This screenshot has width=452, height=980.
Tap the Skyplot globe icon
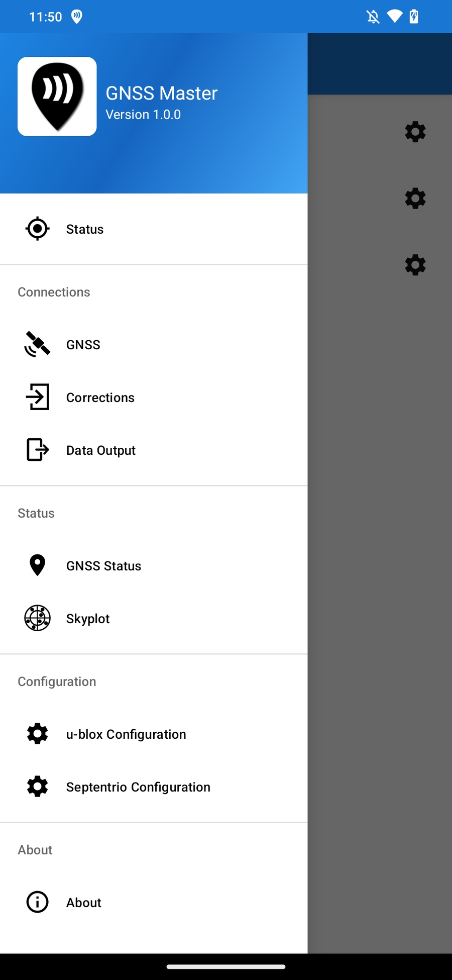coord(38,618)
